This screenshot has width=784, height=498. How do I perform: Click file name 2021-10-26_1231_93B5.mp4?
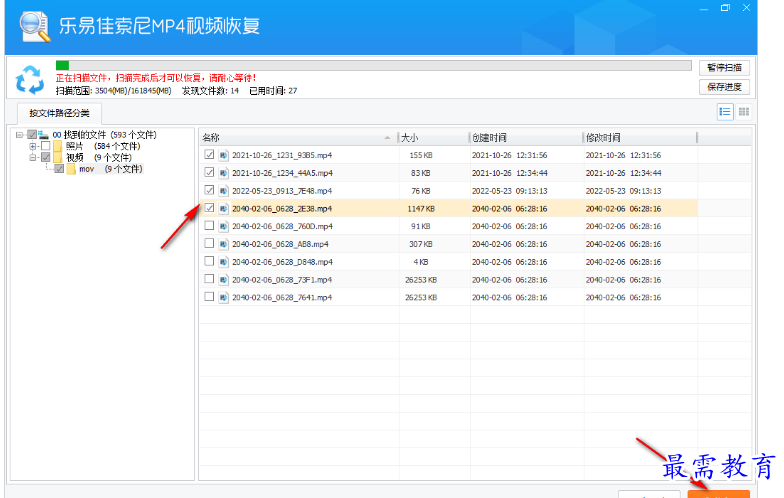tap(282, 156)
